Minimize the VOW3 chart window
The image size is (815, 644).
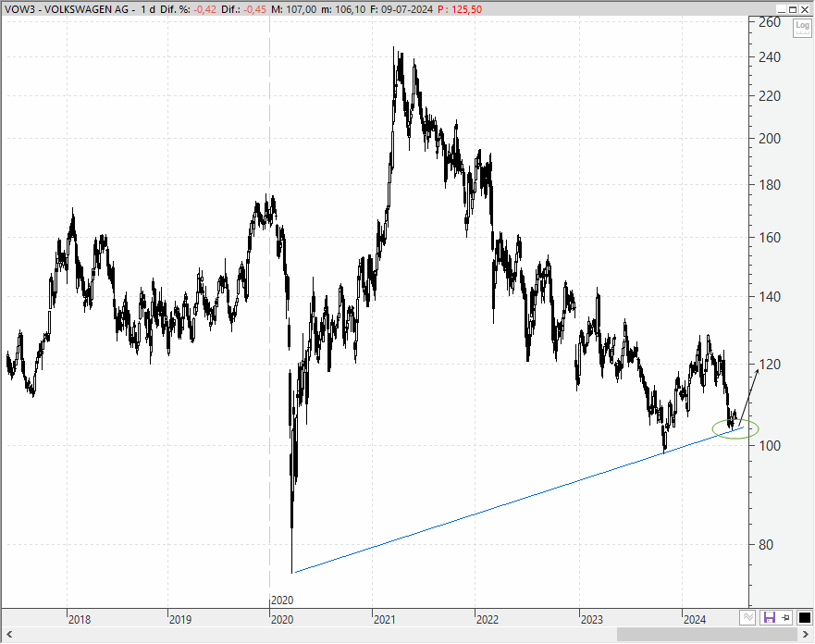tap(781, 9)
